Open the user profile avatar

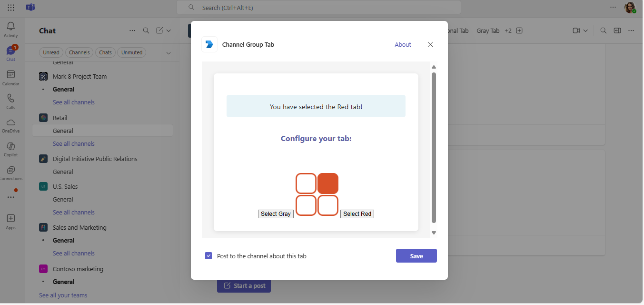point(630,7)
